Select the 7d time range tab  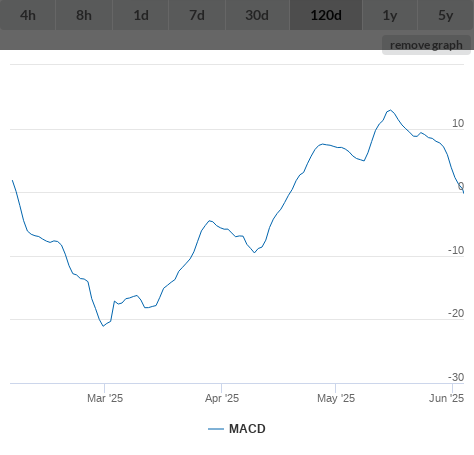(197, 15)
